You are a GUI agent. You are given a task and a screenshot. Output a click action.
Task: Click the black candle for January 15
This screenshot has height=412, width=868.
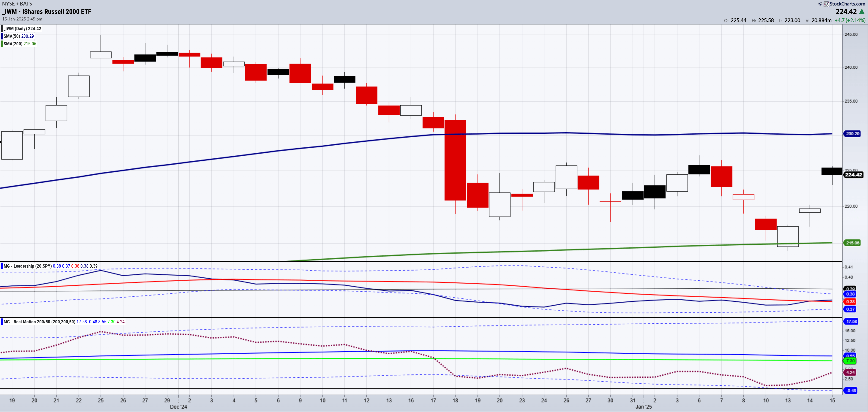pos(832,171)
